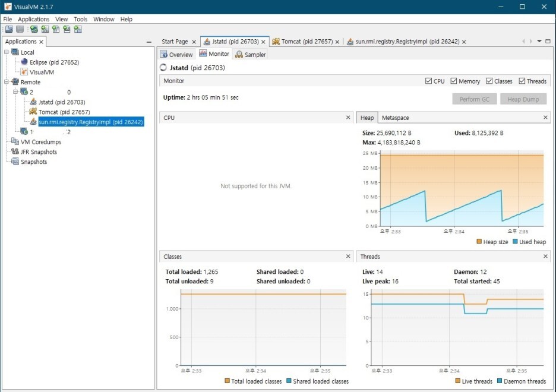The image size is (556, 392).
Task: Select the highlighted sun.rmi.registry.RegistryImpl tree row
Action: pos(91,122)
